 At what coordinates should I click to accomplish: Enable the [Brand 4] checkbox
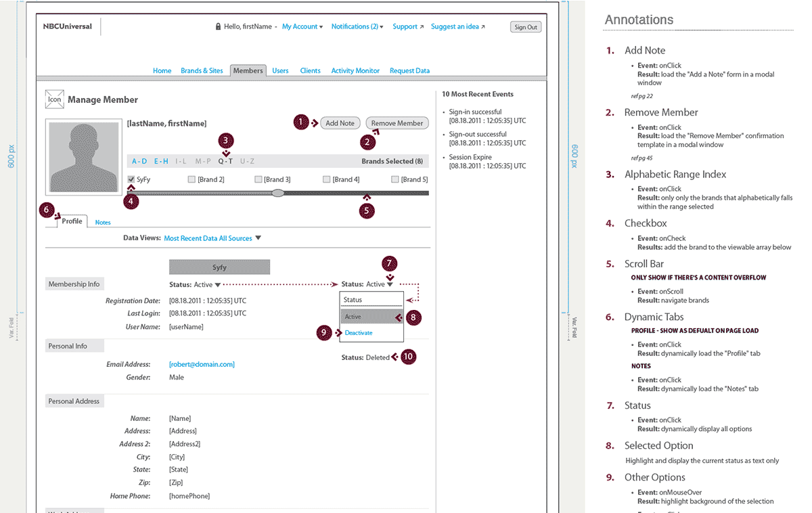click(x=327, y=179)
